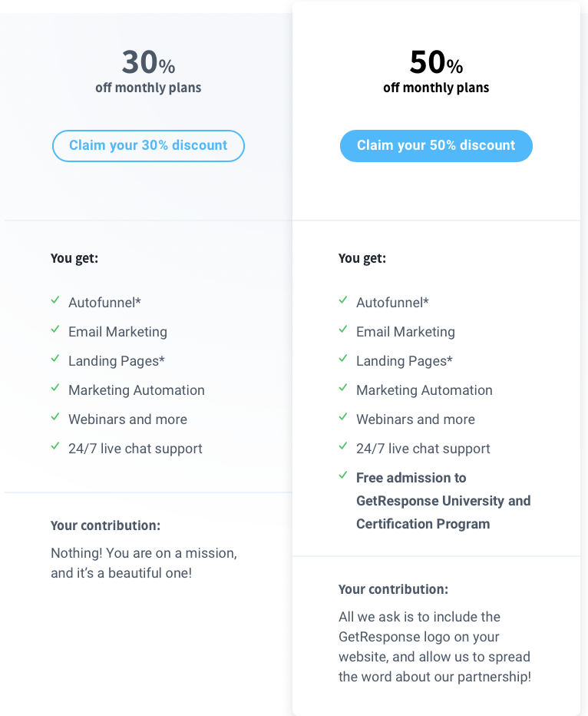Click checkmark beside Autofunnel in 30% plan
The width and height of the screenshot is (588, 716).
(55, 300)
